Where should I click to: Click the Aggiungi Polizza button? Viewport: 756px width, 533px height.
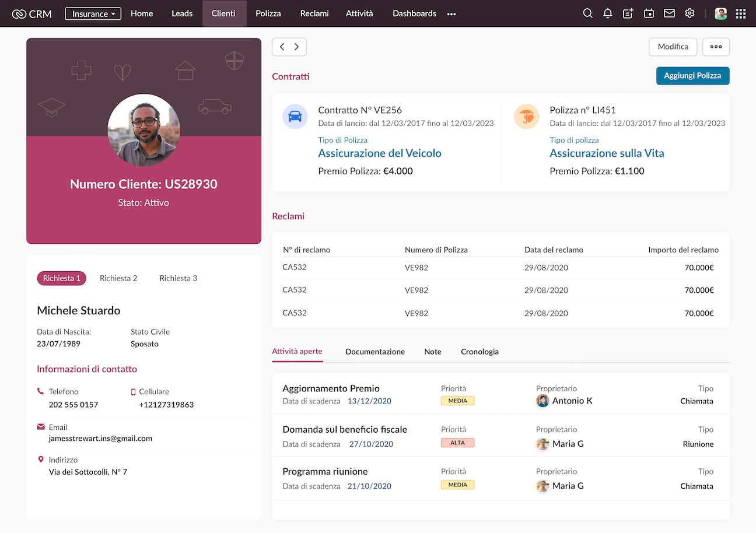pos(692,76)
